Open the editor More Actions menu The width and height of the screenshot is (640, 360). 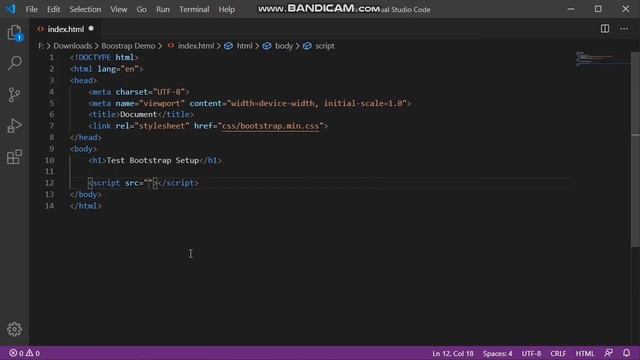coord(624,29)
